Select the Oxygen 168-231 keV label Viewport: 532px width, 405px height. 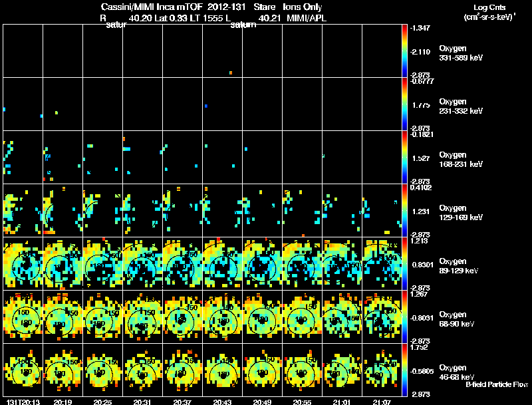pos(461,160)
